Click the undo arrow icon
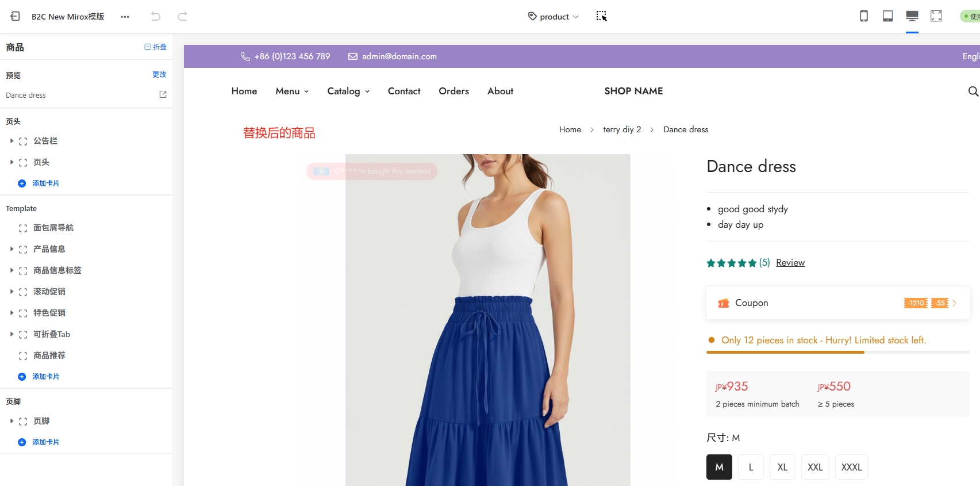Viewport: 980px width, 486px height. click(x=155, y=17)
